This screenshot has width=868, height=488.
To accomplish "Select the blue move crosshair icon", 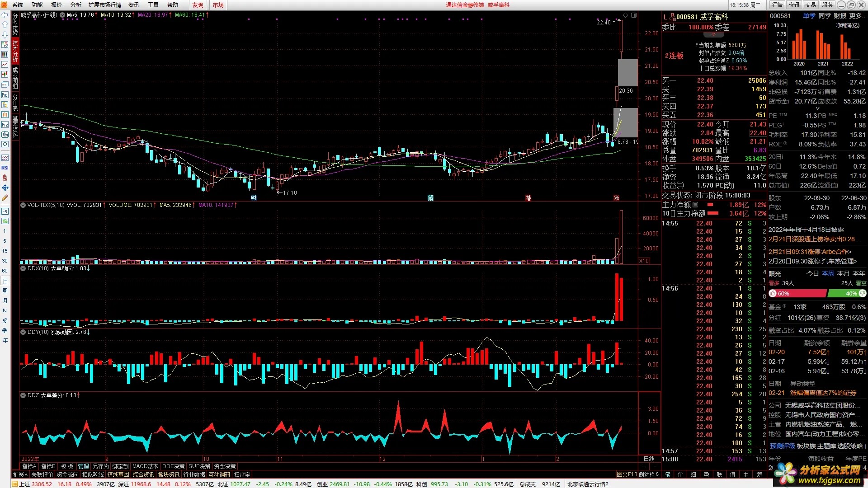I will [x=5, y=188].
